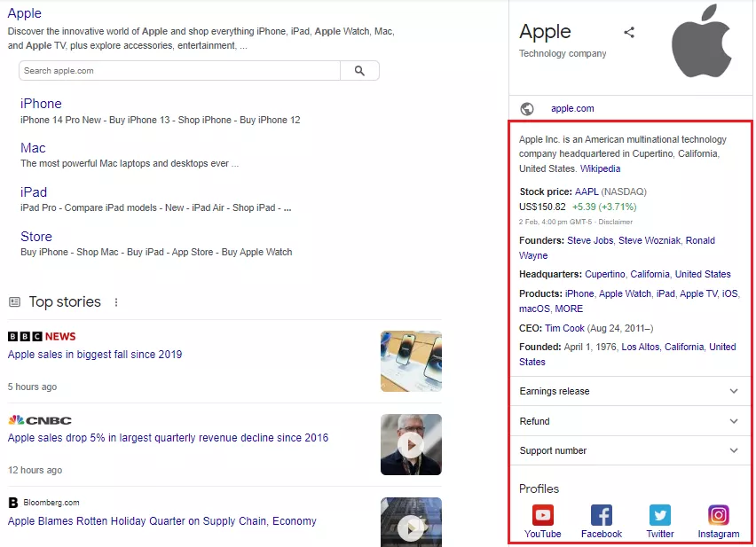Viewport: 756px width, 547px height.
Task: Click the Tim Cook CEO link
Action: coord(564,328)
